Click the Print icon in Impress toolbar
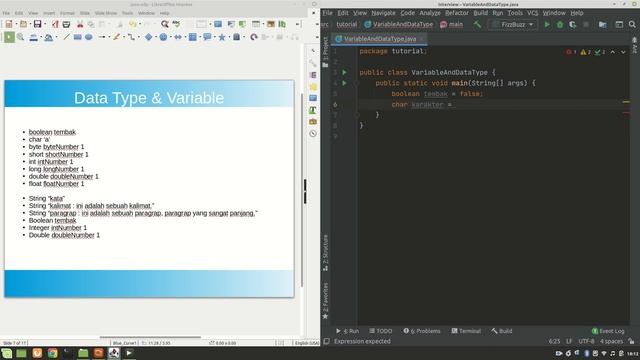Image resolution: width=640 pixels, height=360 pixels. tap(66, 24)
